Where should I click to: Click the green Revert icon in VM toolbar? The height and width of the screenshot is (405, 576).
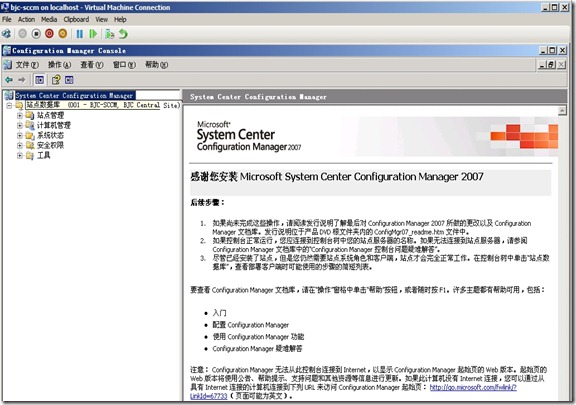coord(123,34)
